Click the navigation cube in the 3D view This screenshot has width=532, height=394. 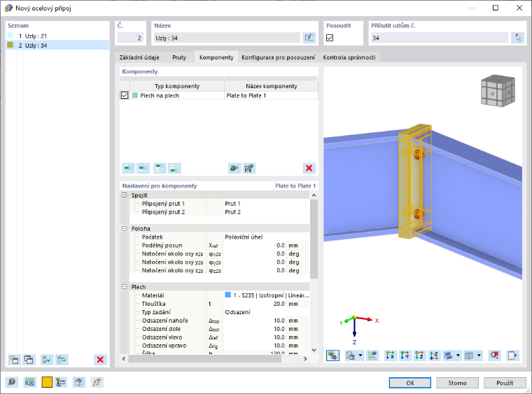click(498, 90)
